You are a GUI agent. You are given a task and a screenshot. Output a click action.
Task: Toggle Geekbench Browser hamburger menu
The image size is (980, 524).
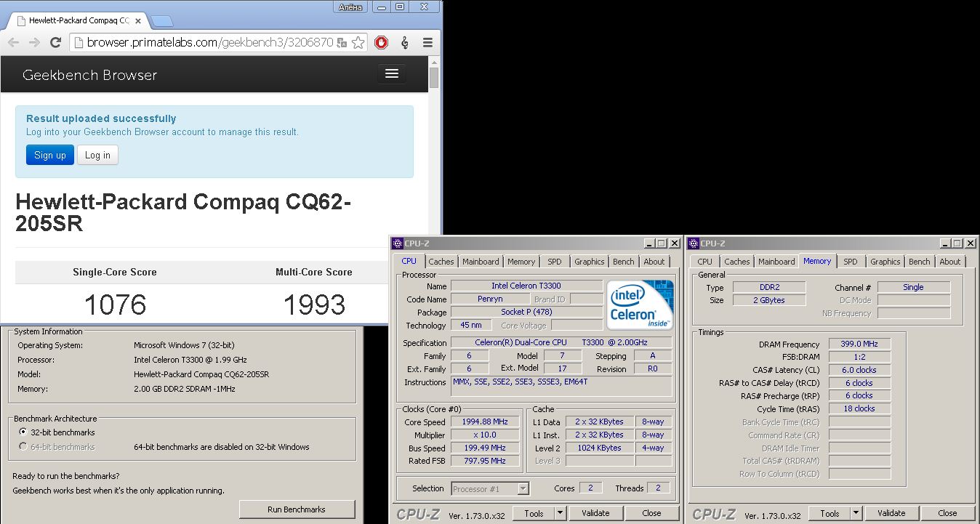(392, 74)
